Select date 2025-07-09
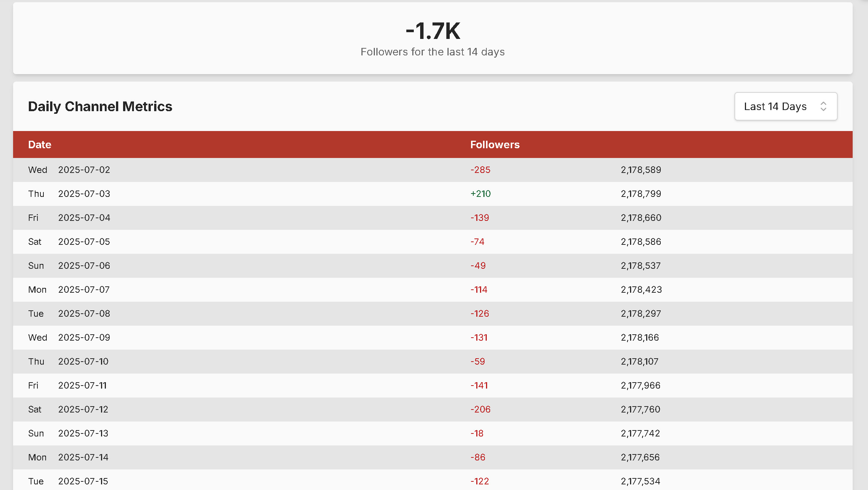The height and width of the screenshot is (490, 868). click(84, 337)
